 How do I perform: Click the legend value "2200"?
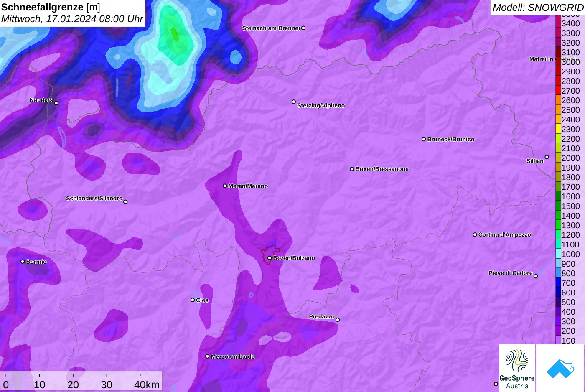coord(570,139)
